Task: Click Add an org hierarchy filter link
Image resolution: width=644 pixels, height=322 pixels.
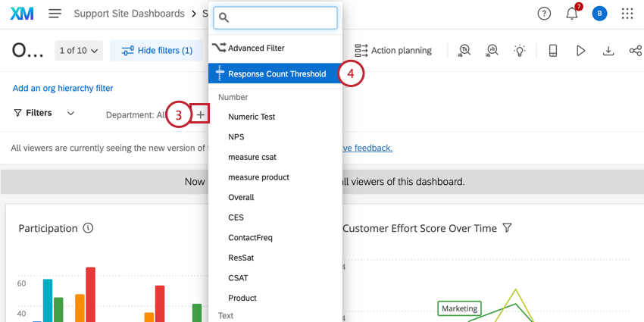Action: coord(63,88)
